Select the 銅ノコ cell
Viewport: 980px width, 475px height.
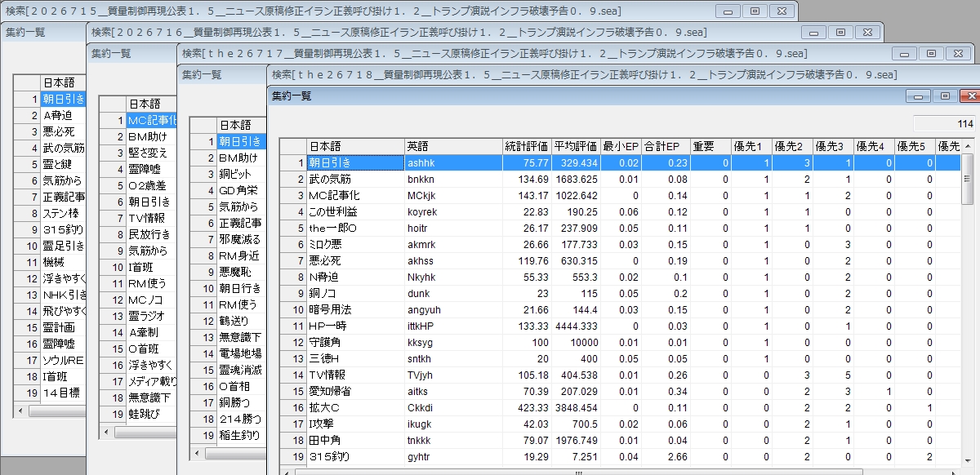[355, 293]
